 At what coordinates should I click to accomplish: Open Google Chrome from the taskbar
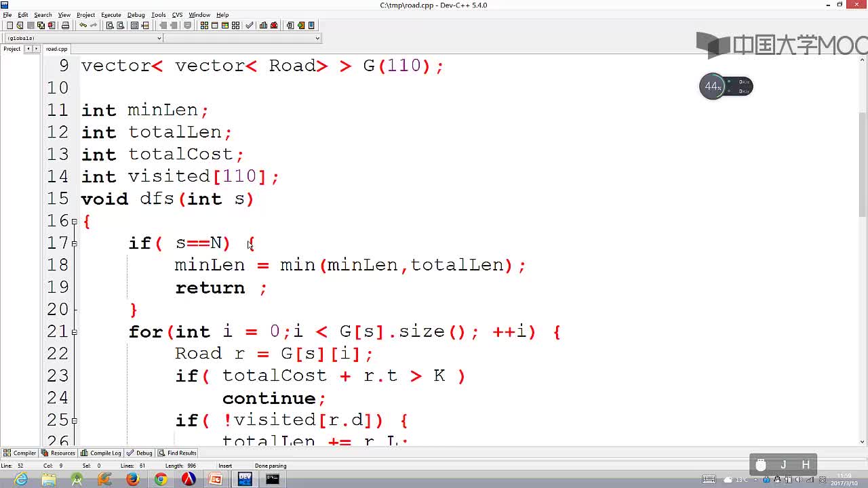click(161, 479)
